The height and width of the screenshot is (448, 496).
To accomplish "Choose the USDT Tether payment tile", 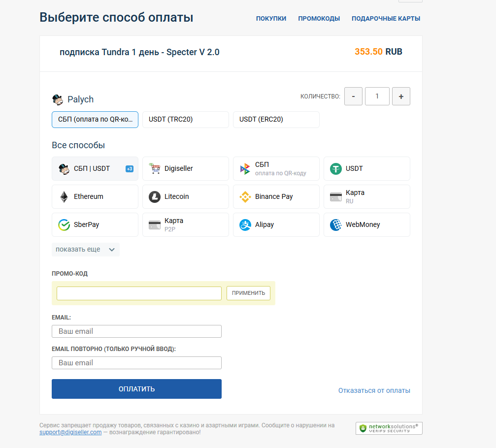I will tap(366, 168).
